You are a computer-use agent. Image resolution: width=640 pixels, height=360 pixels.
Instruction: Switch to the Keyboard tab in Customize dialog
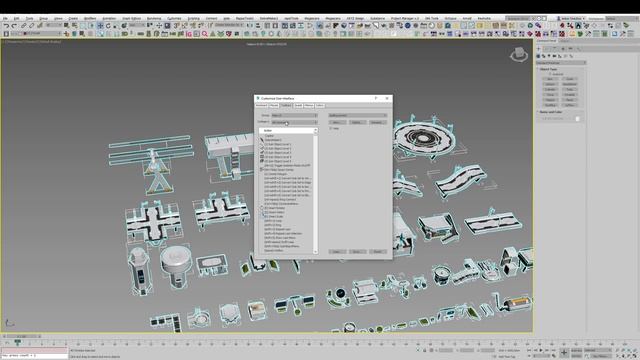[x=261, y=106]
